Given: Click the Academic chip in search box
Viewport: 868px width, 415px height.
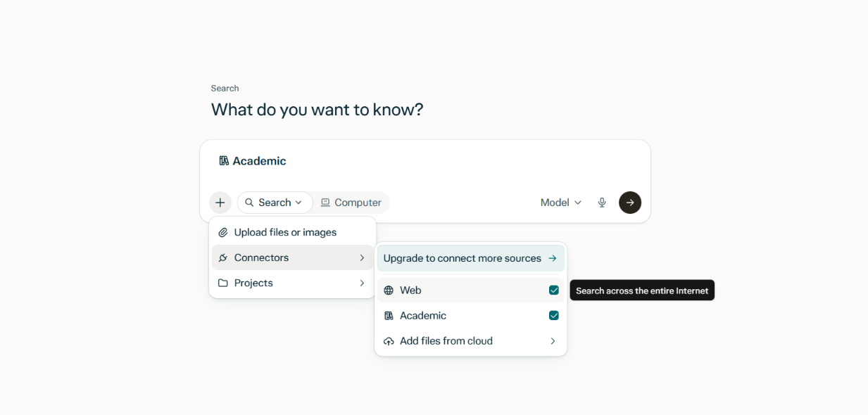Looking at the screenshot, I should tap(253, 161).
